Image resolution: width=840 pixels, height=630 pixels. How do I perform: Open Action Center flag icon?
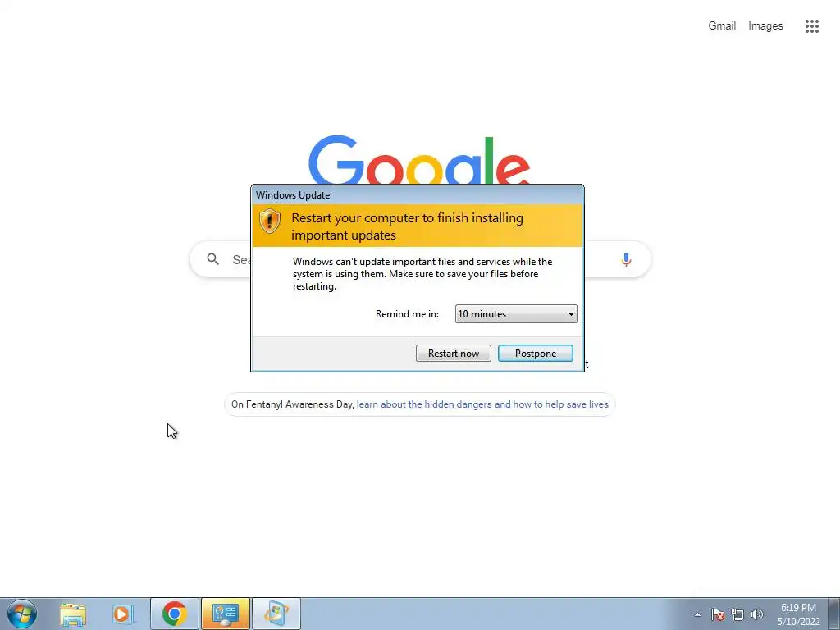pos(718,614)
